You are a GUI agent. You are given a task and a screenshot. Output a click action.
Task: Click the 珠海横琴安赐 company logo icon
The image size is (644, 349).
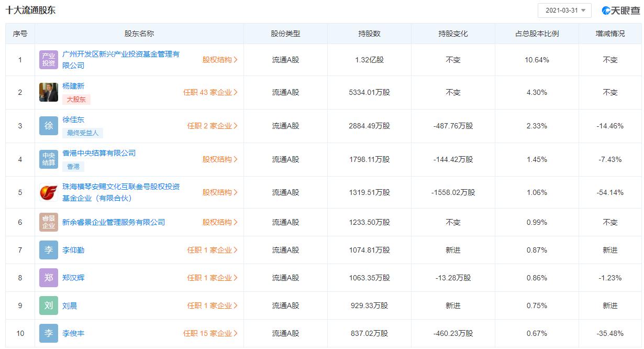click(x=49, y=192)
